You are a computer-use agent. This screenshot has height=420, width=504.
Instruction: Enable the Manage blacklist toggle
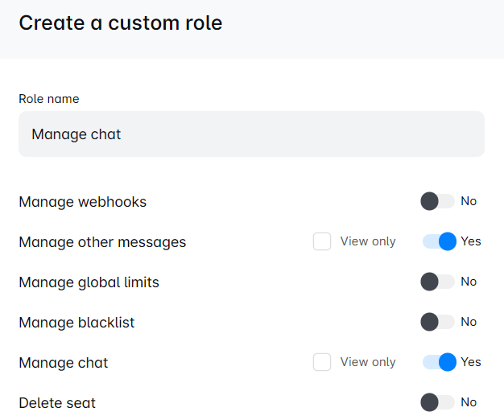438,322
